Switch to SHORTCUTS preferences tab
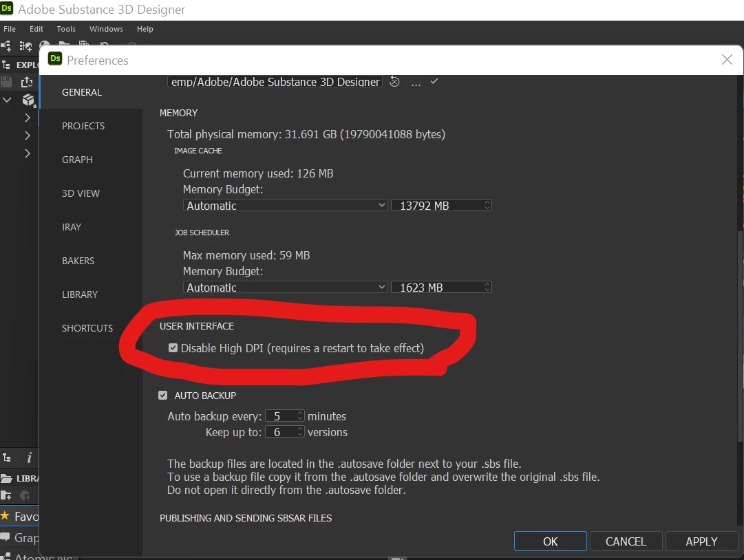This screenshot has height=560, width=744. click(x=91, y=327)
